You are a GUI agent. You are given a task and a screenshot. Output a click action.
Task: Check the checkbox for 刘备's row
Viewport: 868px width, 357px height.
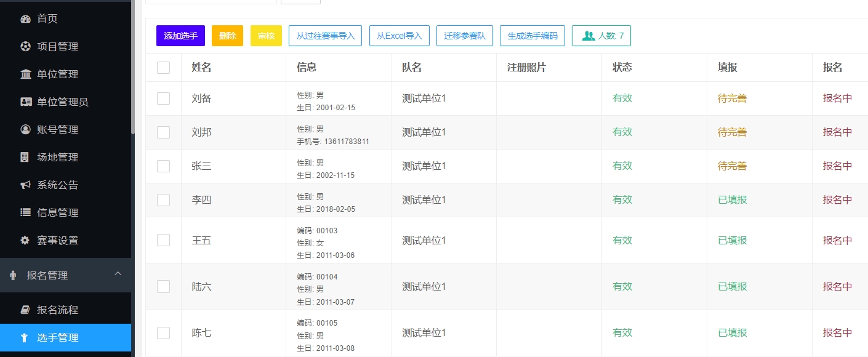163,98
